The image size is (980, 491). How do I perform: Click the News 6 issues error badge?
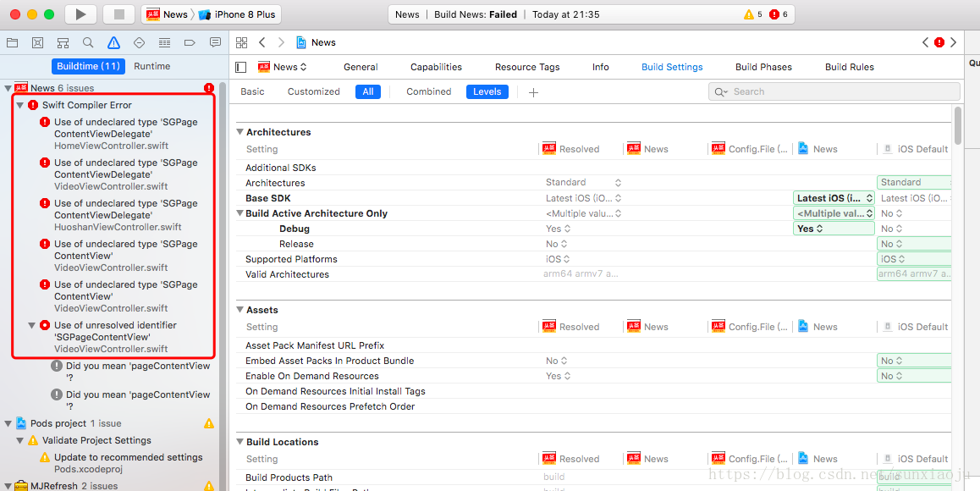(x=209, y=88)
